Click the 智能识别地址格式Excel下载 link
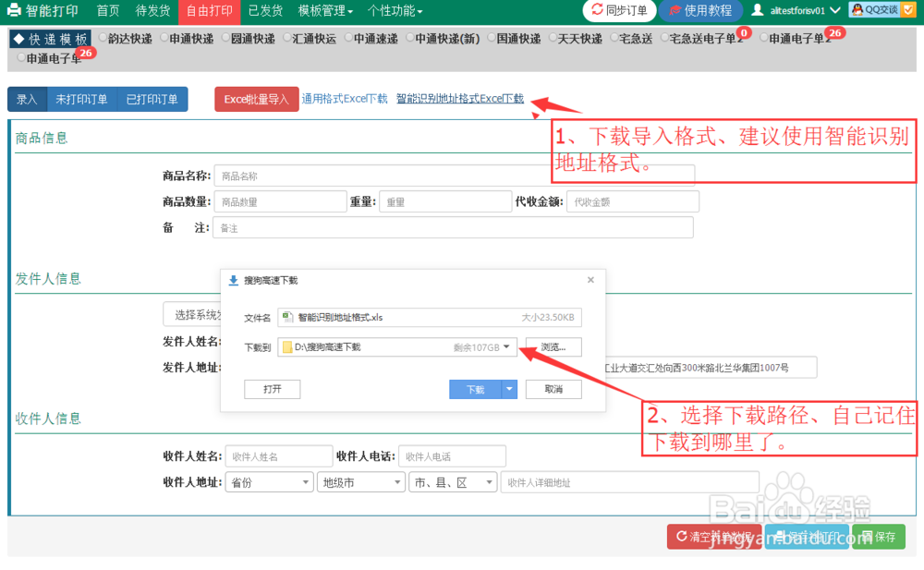This screenshot has width=924, height=570. coord(459,99)
